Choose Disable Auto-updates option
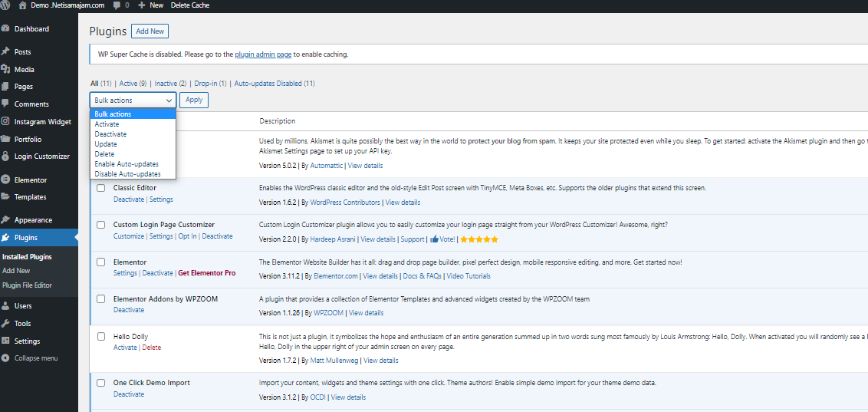Image resolution: width=868 pixels, height=412 pixels. coord(133,174)
